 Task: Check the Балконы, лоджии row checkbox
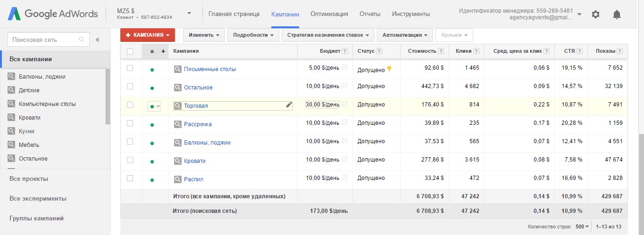(x=130, y=142)
